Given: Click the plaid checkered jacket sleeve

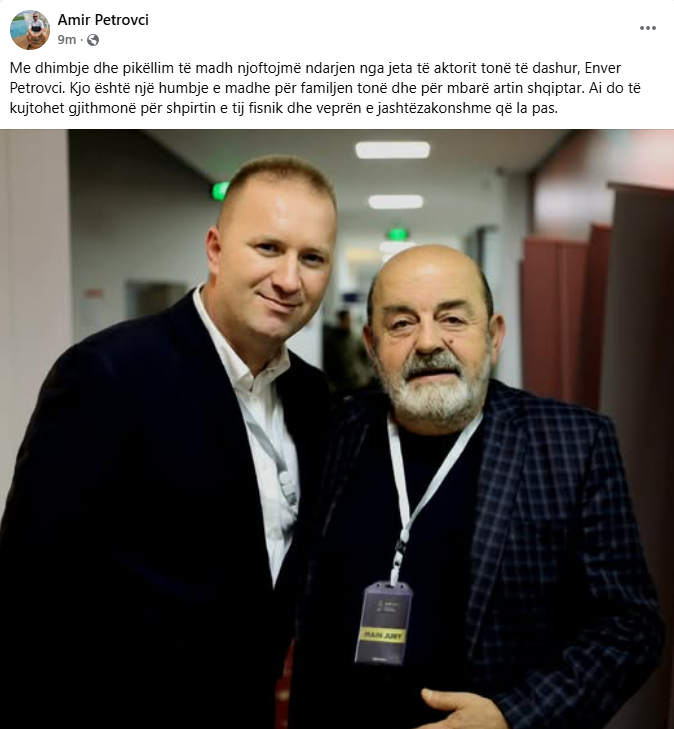Looking at the screenshot, I should tap(604, 581).
